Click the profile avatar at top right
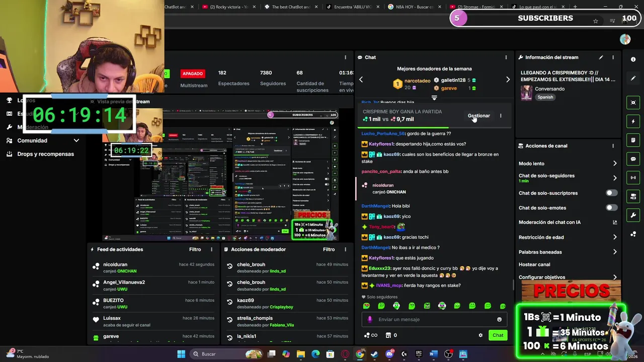Screen dimensions: 644x362 (x=625, y=40)
